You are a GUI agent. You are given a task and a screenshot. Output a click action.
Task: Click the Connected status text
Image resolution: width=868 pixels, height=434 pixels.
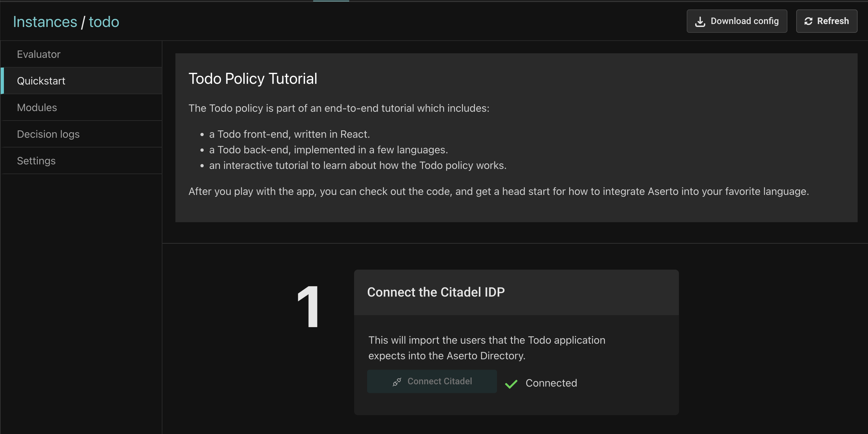click(551, 383)
